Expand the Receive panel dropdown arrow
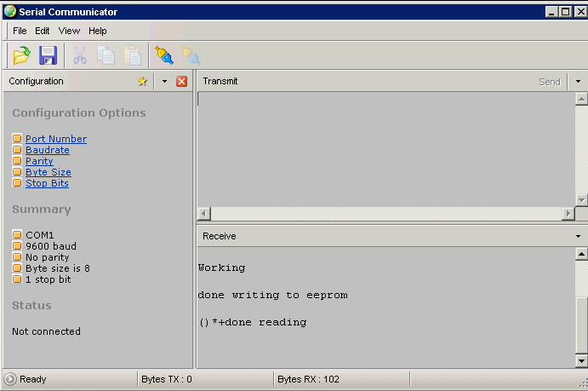The height and width of the screenshot is (391, 588). click(578, 236)
